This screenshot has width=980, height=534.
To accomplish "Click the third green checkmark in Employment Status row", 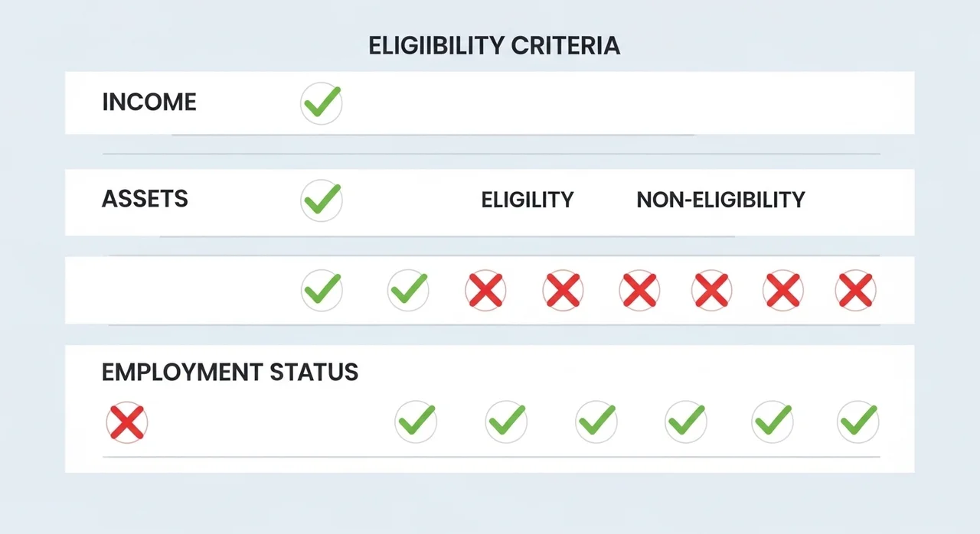I will 596,422.
